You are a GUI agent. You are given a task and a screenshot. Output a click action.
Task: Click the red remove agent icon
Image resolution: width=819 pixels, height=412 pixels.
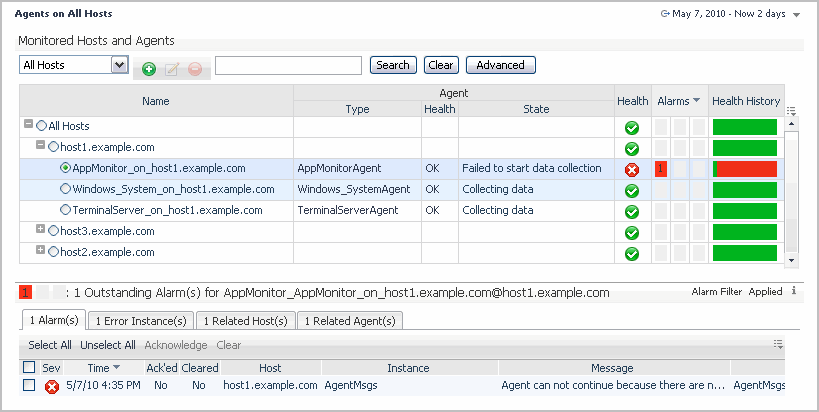[x=195, y=68]
